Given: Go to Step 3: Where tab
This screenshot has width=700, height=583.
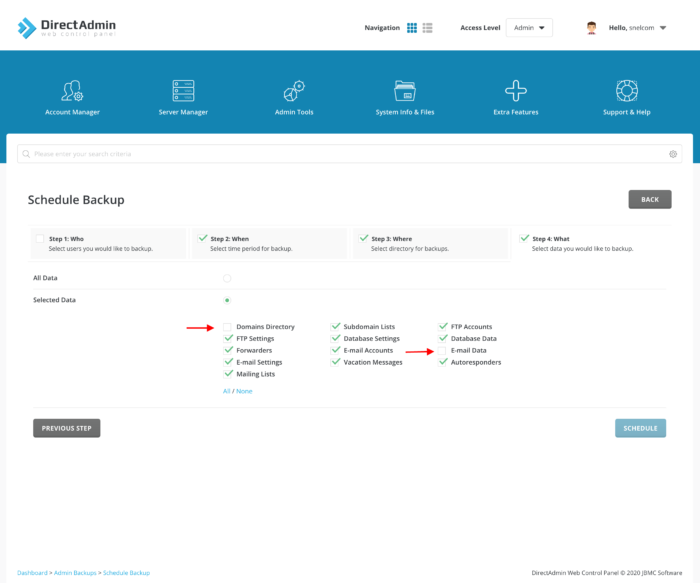Looking at the screenshot, I should [x=432, y=243].
